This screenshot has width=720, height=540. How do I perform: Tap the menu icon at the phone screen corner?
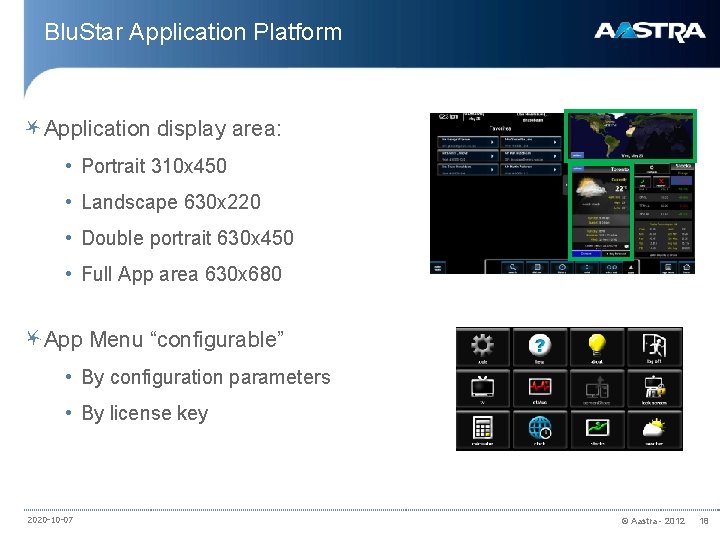coord(438,268)
